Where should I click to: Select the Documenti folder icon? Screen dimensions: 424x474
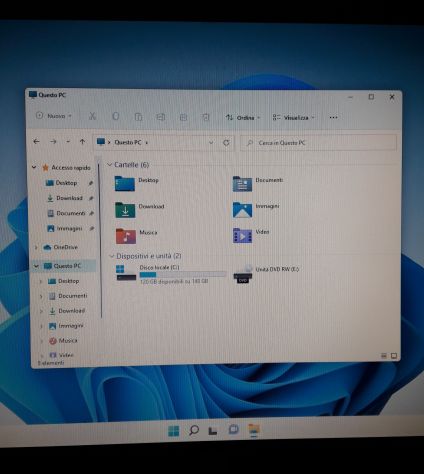pos(242,183)
